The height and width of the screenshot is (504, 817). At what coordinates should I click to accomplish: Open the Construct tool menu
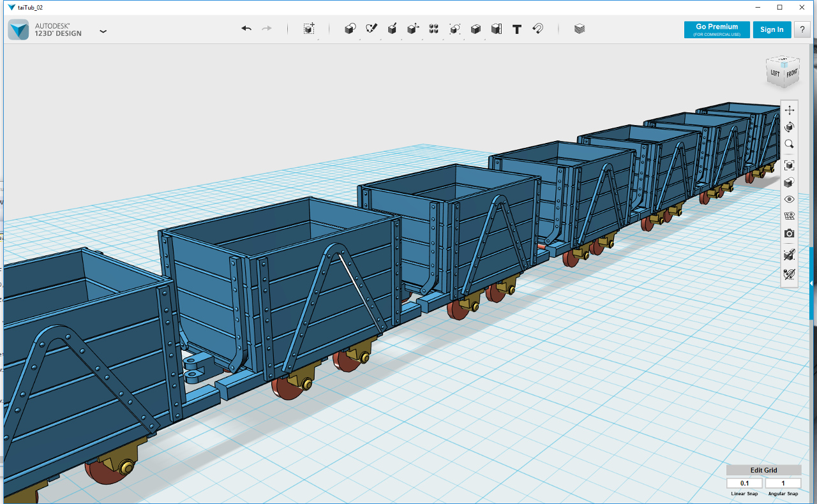pos(393,29)
